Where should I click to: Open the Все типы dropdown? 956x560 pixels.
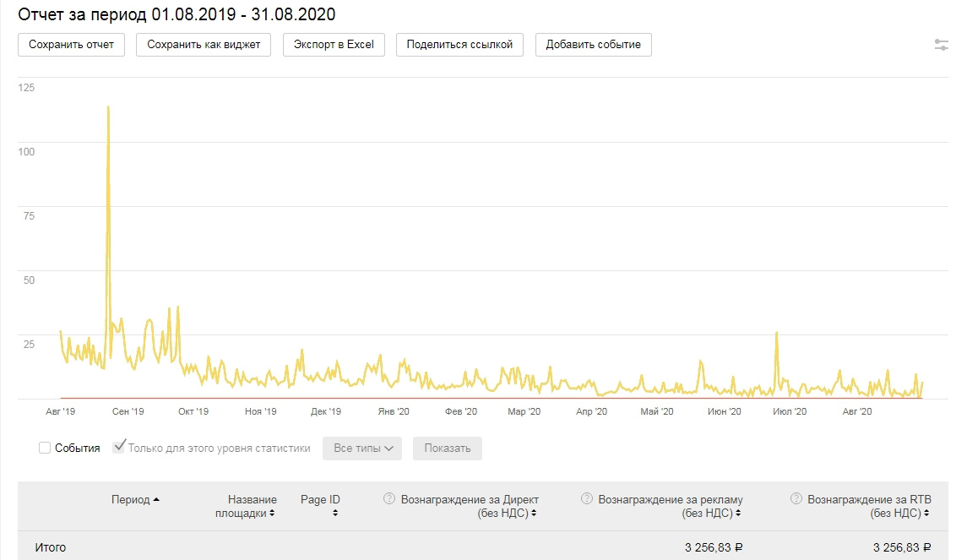click(x=362, y=448)
